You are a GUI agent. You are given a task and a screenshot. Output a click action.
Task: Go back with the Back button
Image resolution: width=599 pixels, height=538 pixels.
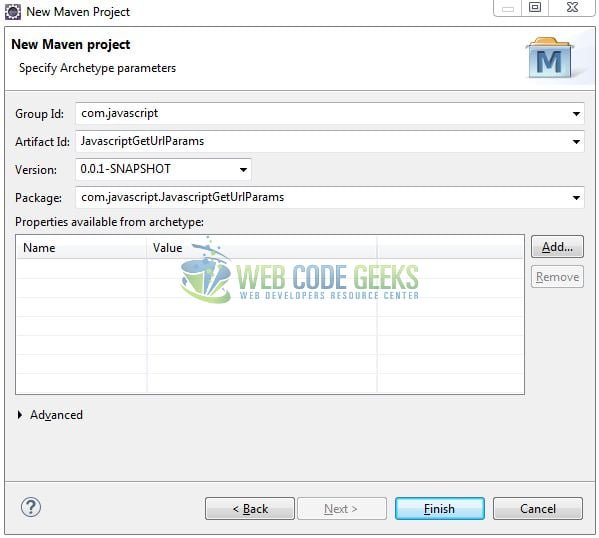click(250, 509)
